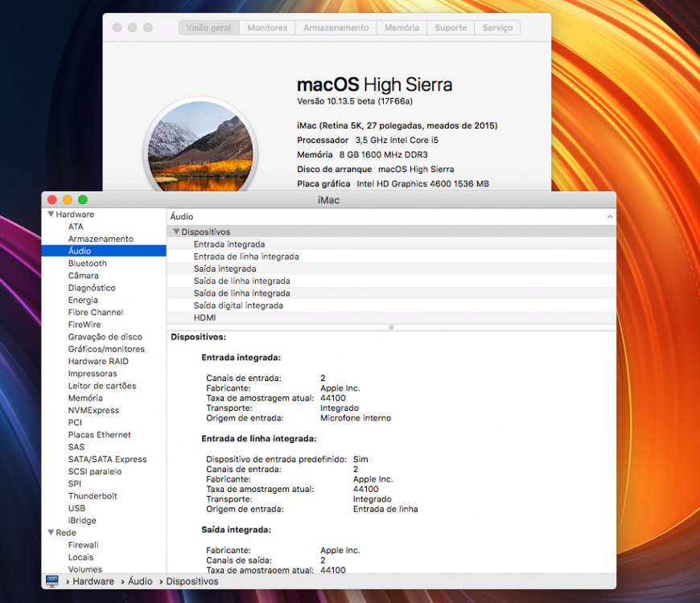Screen dimensions: 700x603
Task: Select the Saída digital integrada row
Action: coord(391,306)
